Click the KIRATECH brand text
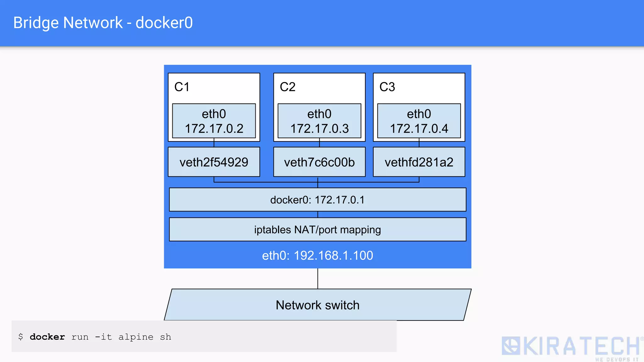This screenshot has width=644, height=362. (x=581, y=346)
